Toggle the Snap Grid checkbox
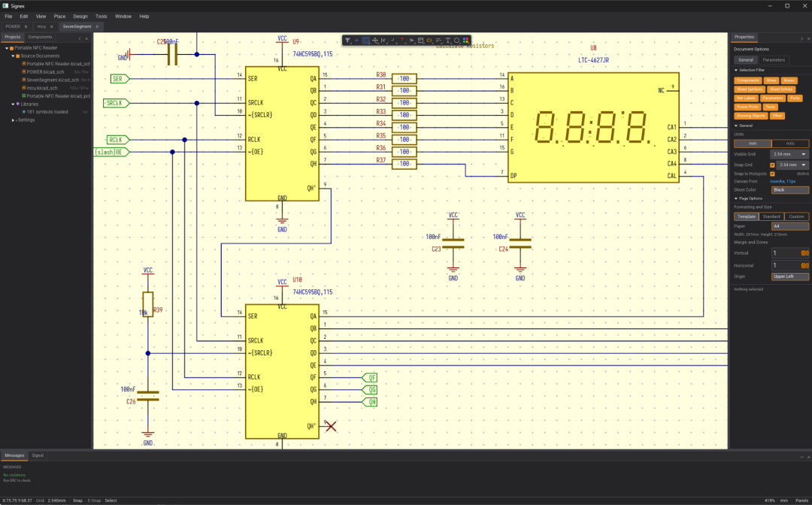Image resolution: width=812 pixels, height=505 pixels. (772, 165)
